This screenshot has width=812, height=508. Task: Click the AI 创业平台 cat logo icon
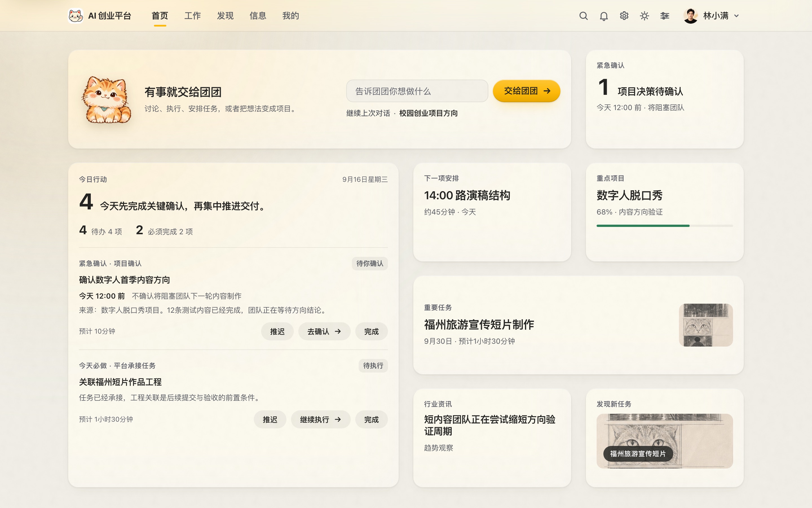(76, 16)
